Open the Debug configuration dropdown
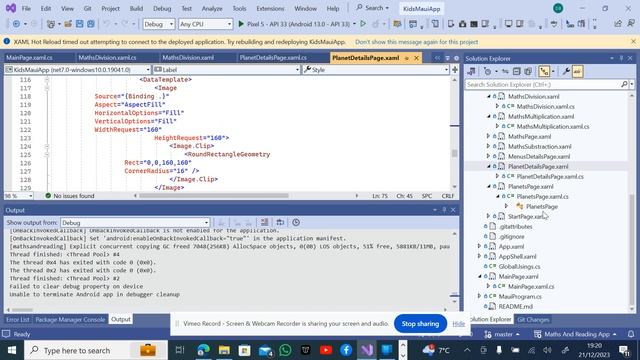This screenshot has width=640, height=360. (x=158, y=24)
